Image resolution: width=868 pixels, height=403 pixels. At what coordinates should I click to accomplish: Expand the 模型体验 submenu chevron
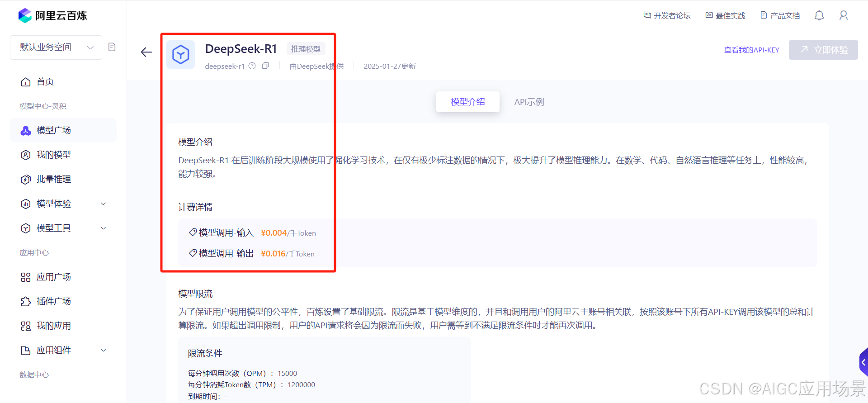tap(103, 204)
